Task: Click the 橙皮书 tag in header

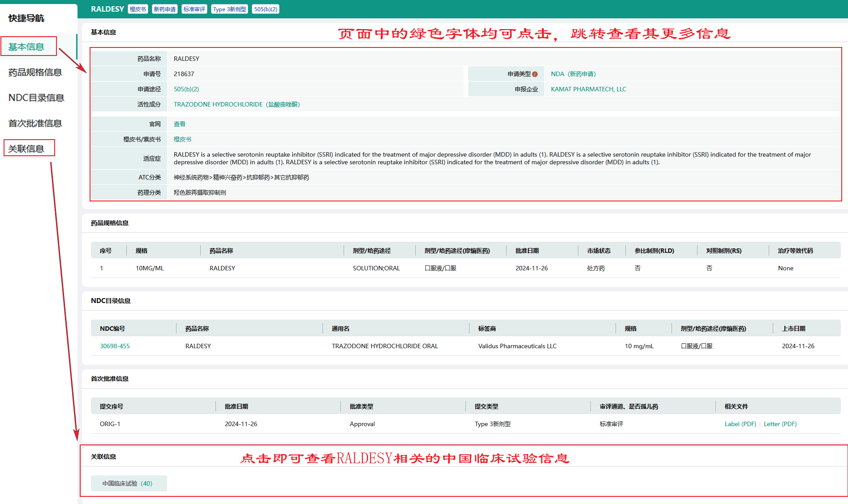Action: (138, 9)
